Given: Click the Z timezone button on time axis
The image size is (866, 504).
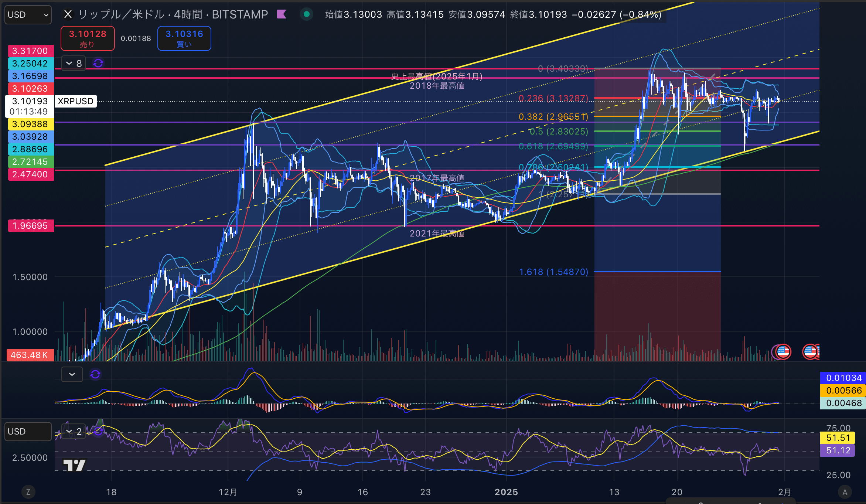Looking at the screenshot, I should tap(28, 492).
